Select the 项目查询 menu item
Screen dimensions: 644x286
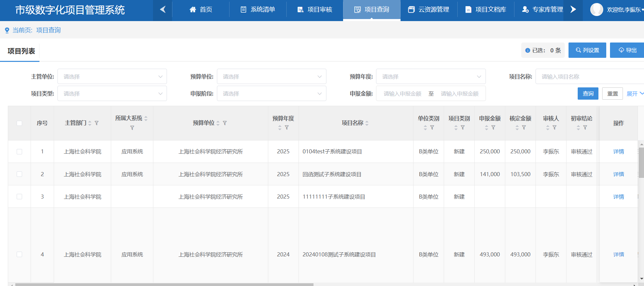[x=372, y=10]
